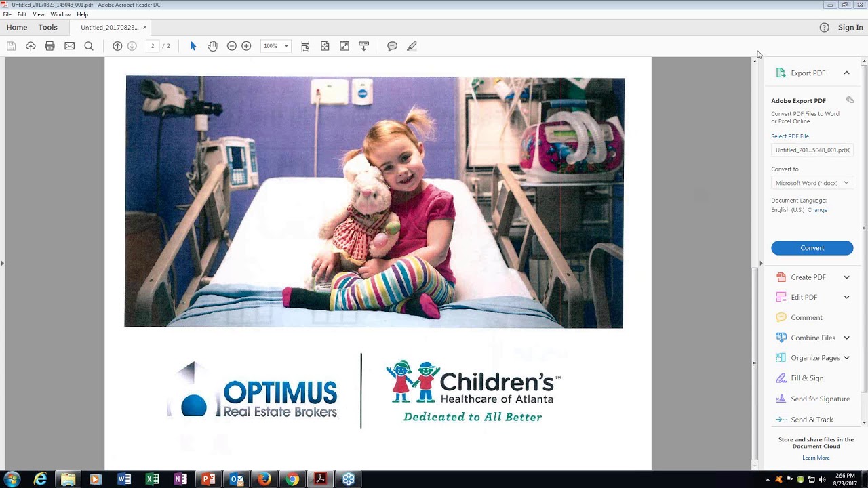Switch to the Home tab
Image resolution: width=868 pixels, height=488 pixels.
point(17,28)
